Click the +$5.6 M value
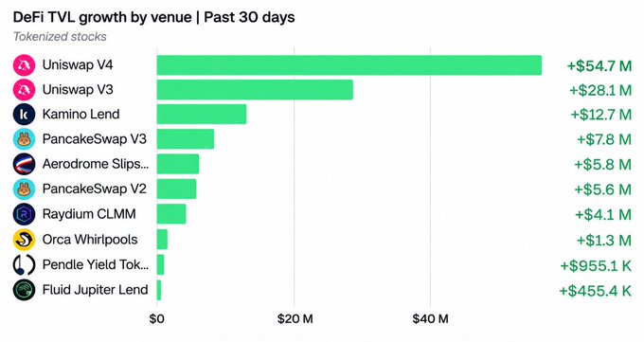The width and height of the screenshot is (644, 342). coord(602,189)
